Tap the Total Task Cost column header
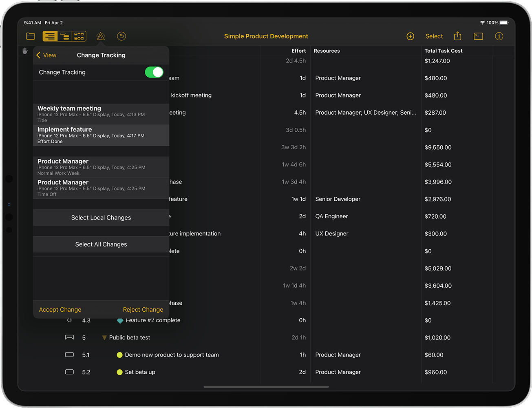 (x=444, y=51)
